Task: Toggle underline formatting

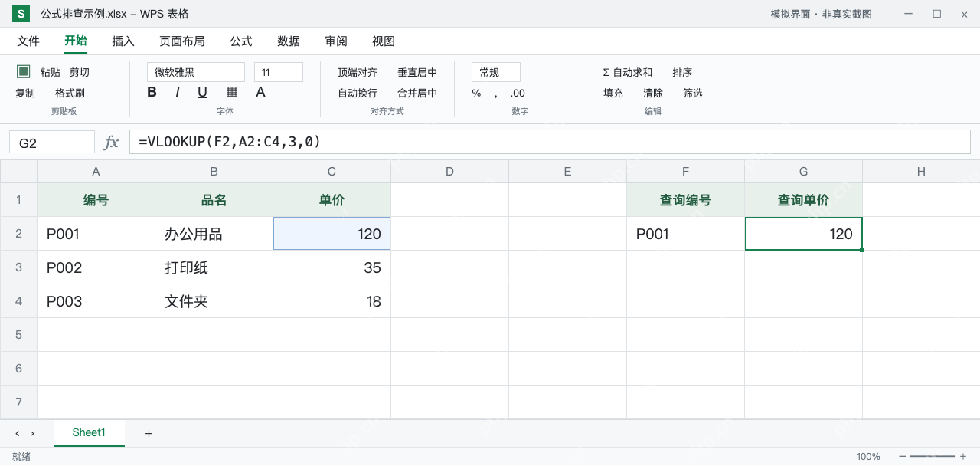Action: pos(202,92)
